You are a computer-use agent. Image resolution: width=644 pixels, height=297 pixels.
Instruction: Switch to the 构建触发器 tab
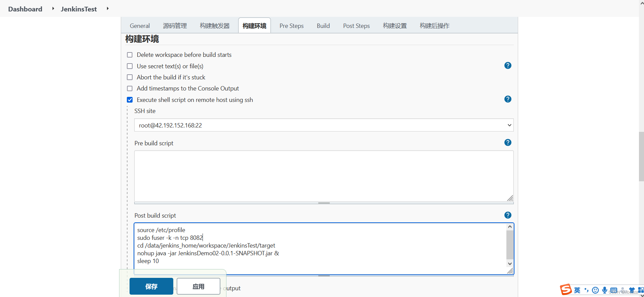click(215, 26)
